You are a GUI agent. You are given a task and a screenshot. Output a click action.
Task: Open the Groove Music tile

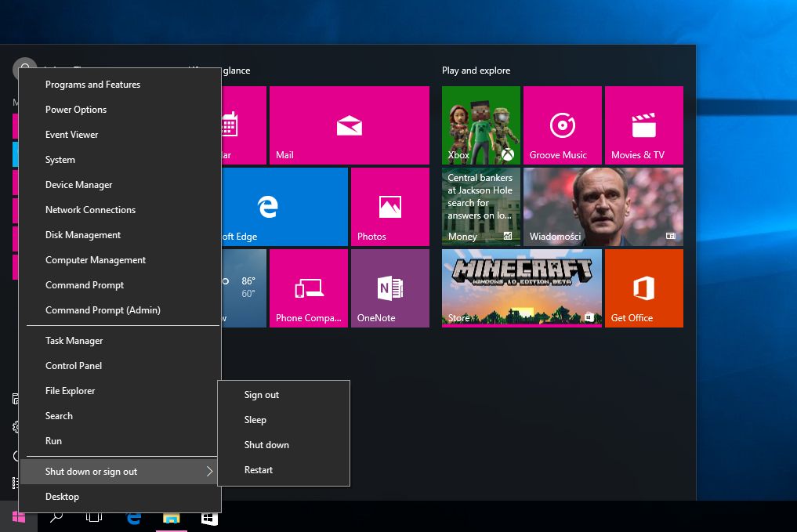pos(562,125)
